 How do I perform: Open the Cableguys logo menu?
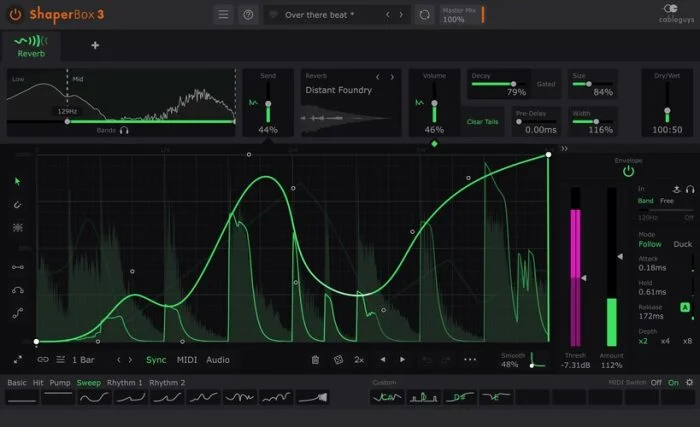pos(675,14)
